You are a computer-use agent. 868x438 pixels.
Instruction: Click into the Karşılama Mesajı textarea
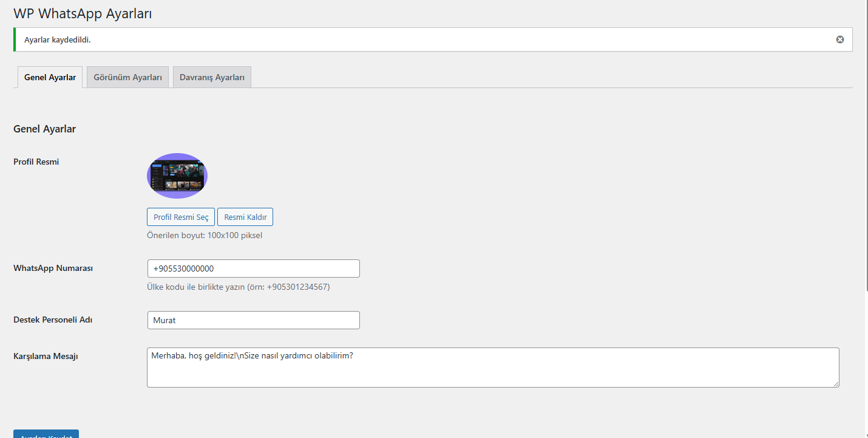[493, 368]
